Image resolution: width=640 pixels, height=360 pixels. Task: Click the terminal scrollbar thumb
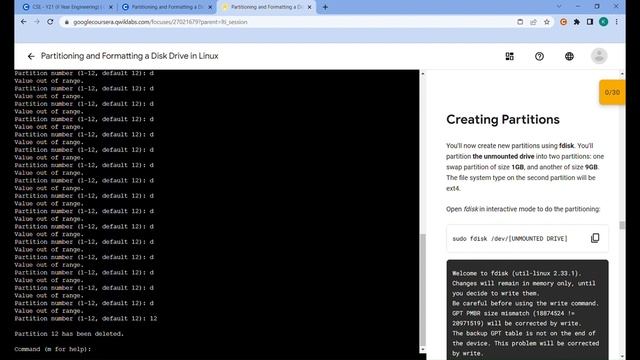pos(422,289)
